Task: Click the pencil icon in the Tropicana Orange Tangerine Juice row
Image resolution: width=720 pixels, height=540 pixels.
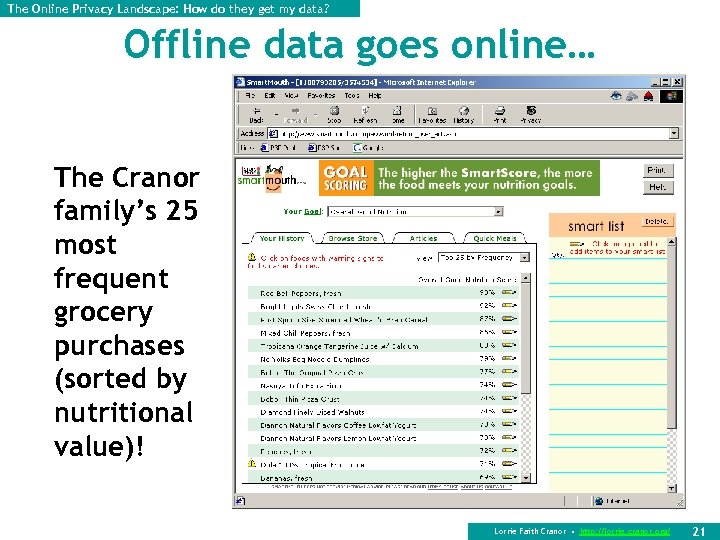Action: [x=509, y=345]
